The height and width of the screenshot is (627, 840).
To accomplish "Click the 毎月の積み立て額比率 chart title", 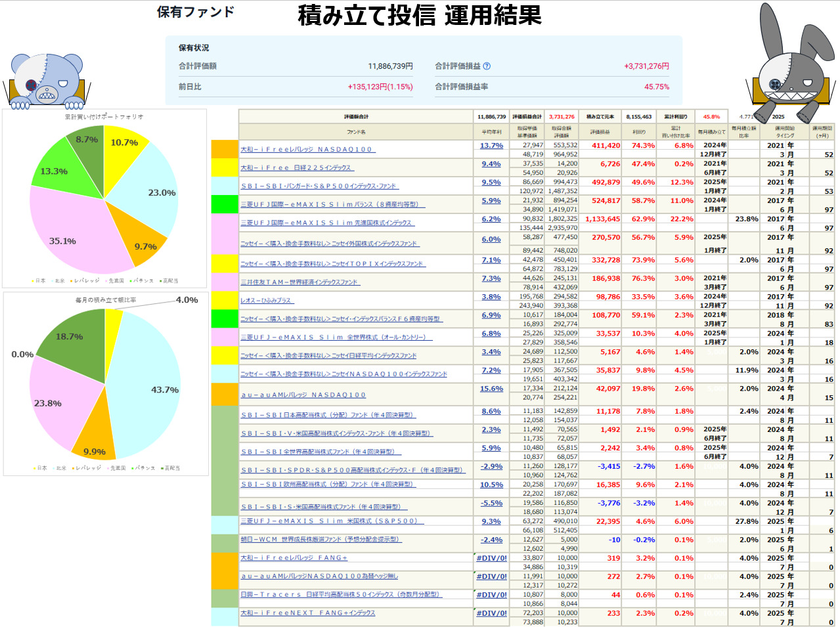I will click(x=106, y=300).
